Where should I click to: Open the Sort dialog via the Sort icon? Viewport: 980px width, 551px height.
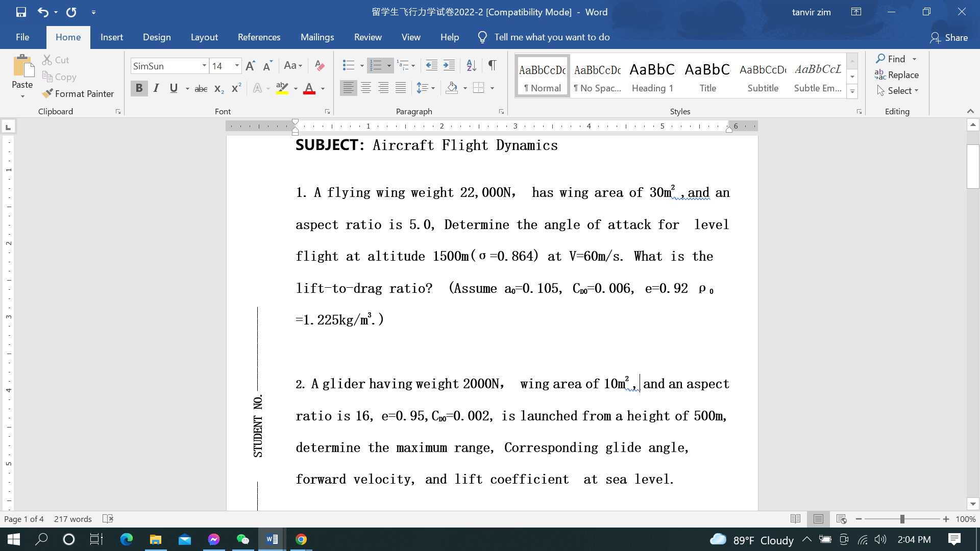[x=471, y=65]
